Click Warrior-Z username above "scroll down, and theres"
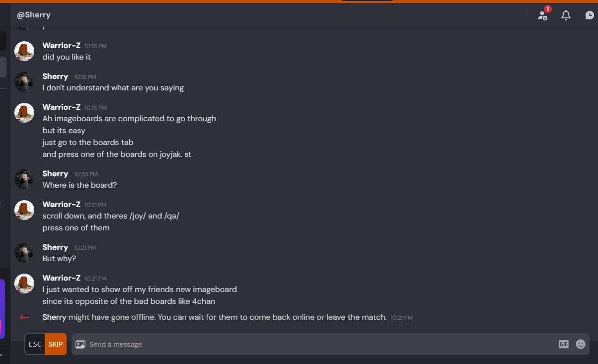The image size is (598, 364). point(62,204)
